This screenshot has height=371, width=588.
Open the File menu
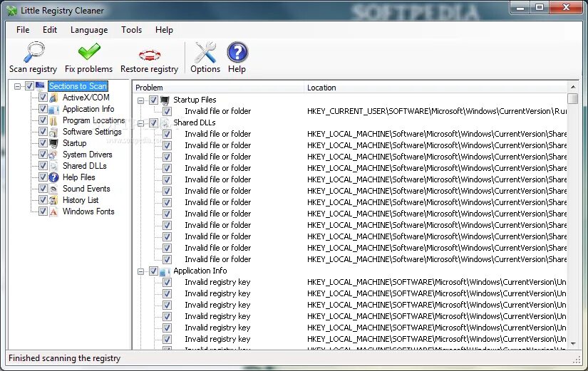pos(23,30)
